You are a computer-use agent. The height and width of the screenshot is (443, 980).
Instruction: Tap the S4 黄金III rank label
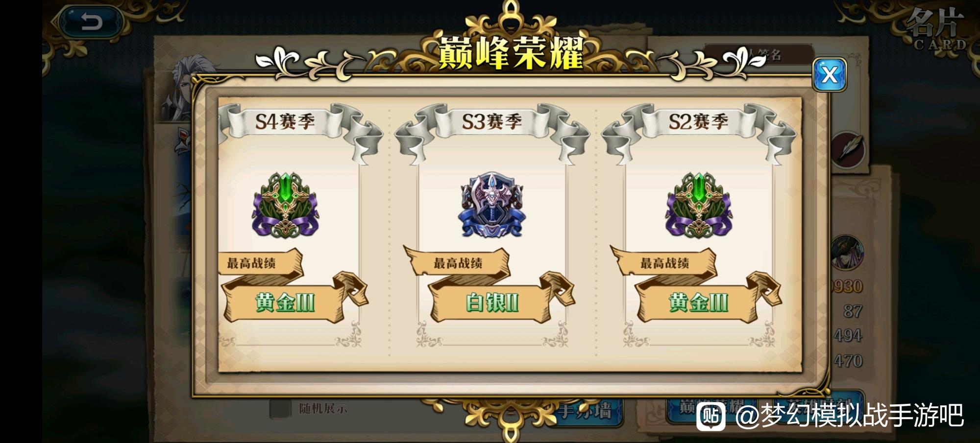[285, 303]
